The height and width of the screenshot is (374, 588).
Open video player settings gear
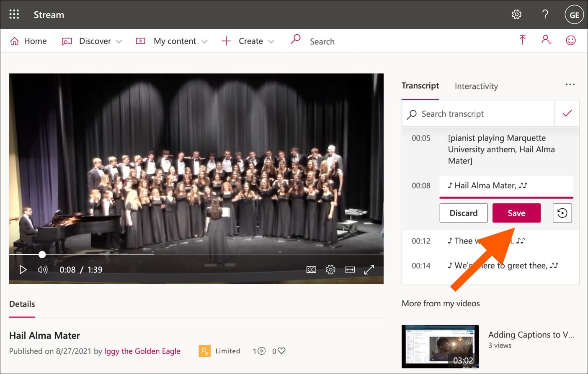pyautogui.click(x=330, y=270)
